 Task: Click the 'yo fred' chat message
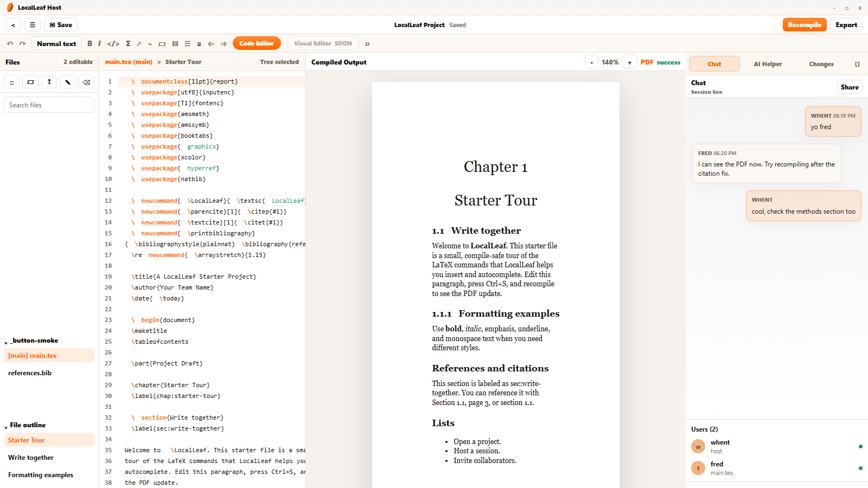[x=833, y=121]
